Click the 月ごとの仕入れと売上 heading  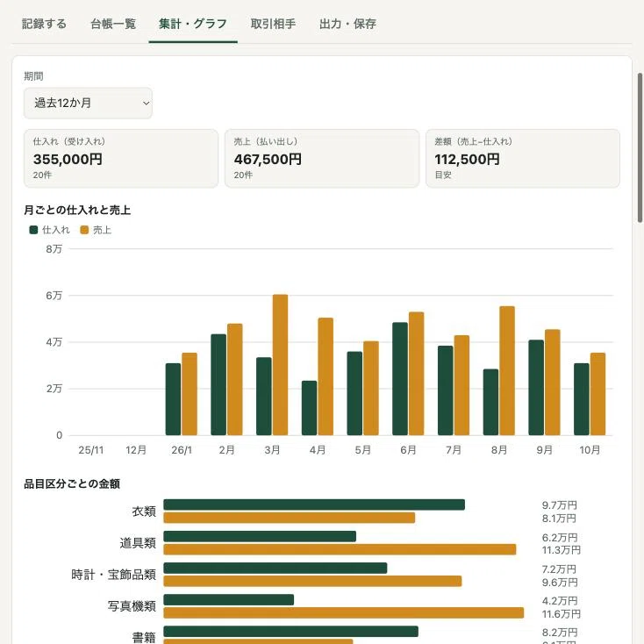(77, 210)
